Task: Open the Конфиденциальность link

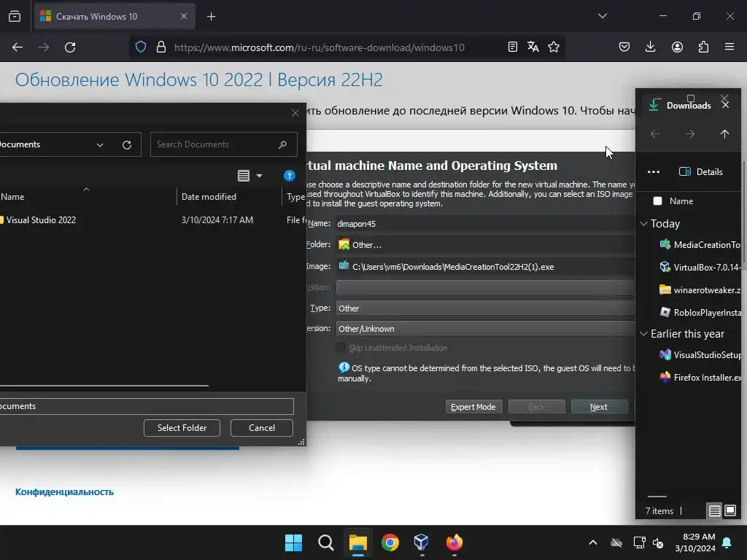Action: point(64,492)
